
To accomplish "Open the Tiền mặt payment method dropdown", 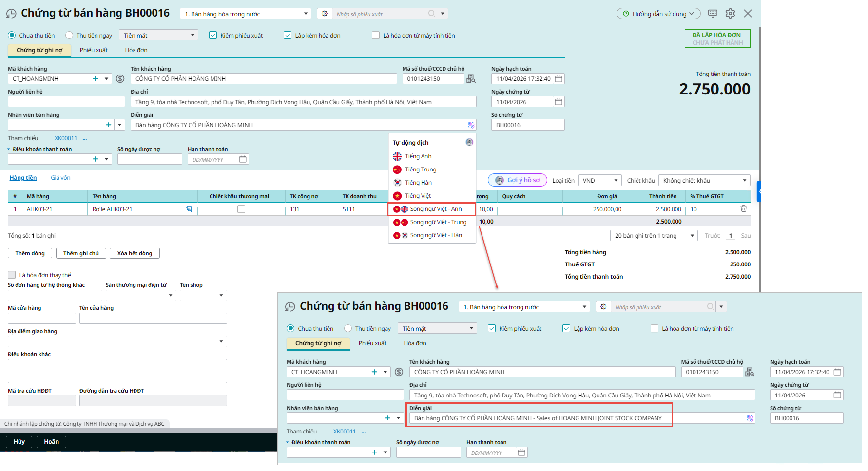I will click(159, 36).
